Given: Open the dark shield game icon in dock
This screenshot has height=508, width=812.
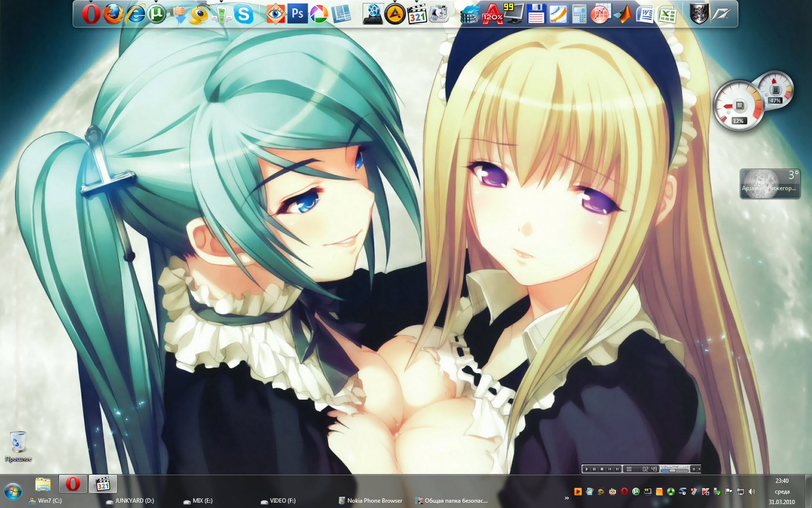Looking at the screenshot, I should pyautogui.click(x=699, y=14).
